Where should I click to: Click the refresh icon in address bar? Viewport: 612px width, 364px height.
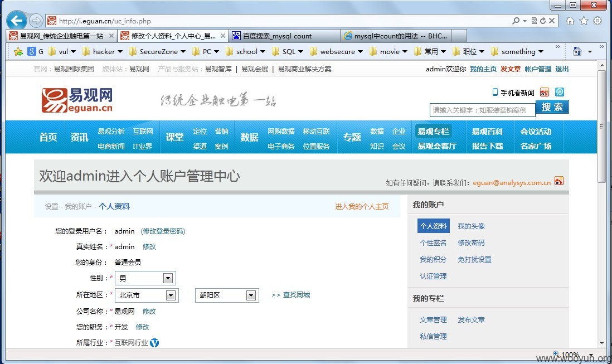click(543, 21)
